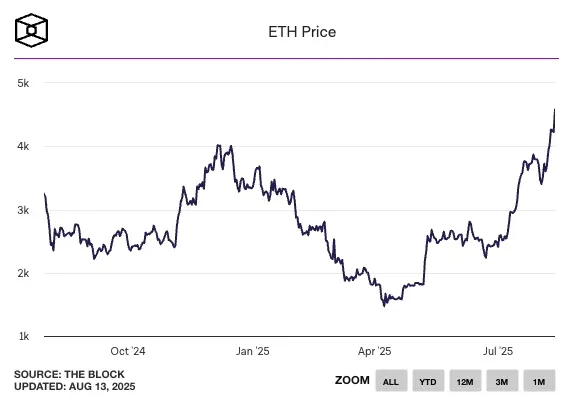Click the UPDATED: AUG 13, 2025 text
The width and height of the screenshot is (570, 397).
point(75,386)
